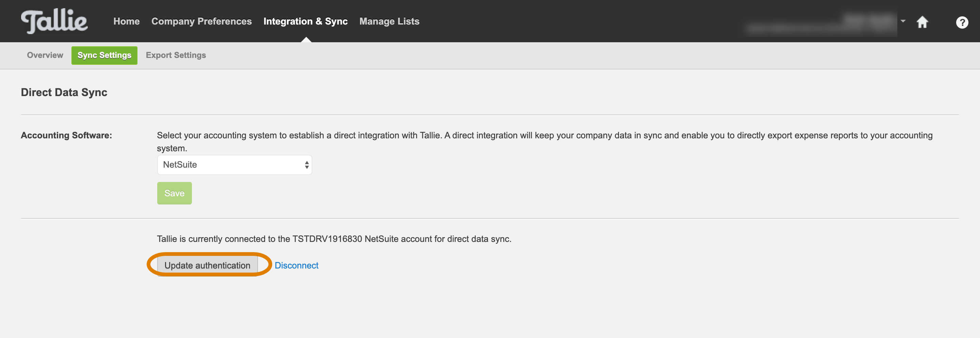Click the Disconnect link

[x=296, y=266]
